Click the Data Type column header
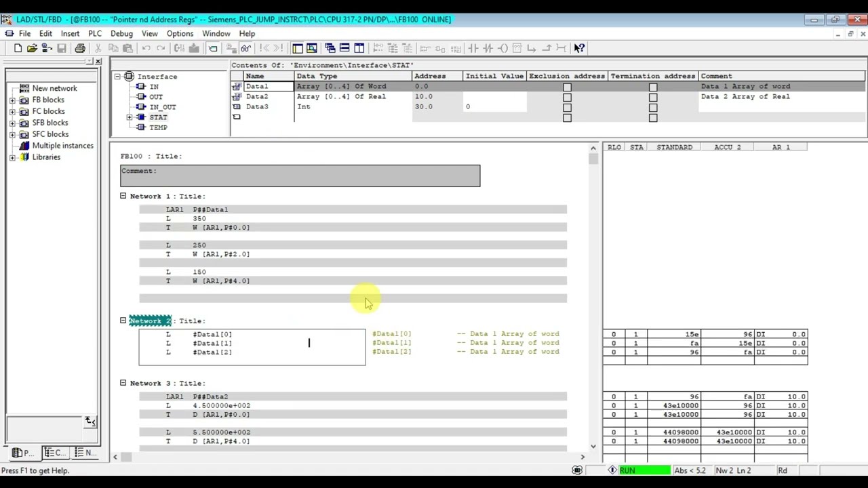 coord(353,76)
